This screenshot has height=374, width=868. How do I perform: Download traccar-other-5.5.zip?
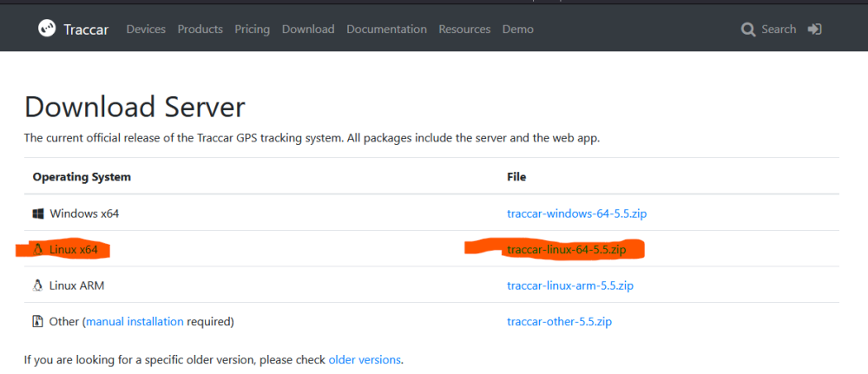559,321
